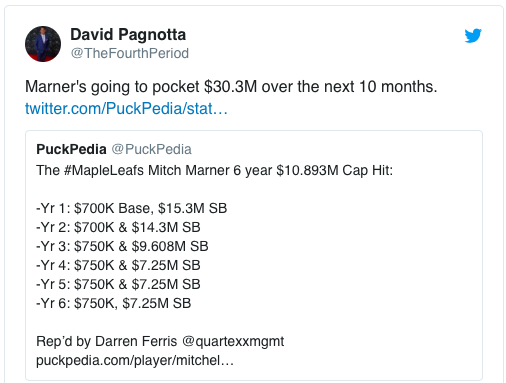This screenshot has width=506, height=383.
Task: Click the Yr 1 $700K Base line
Action: point(131,208)
